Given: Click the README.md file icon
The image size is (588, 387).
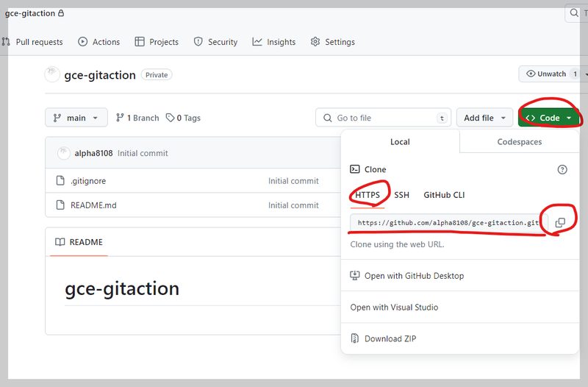Looking at the screenshot, I should pos(60,205).
